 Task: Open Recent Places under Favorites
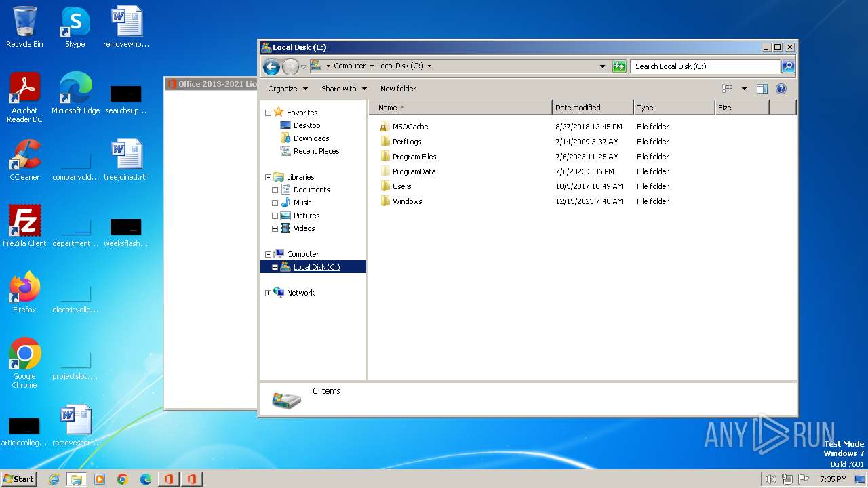point(316,151)
